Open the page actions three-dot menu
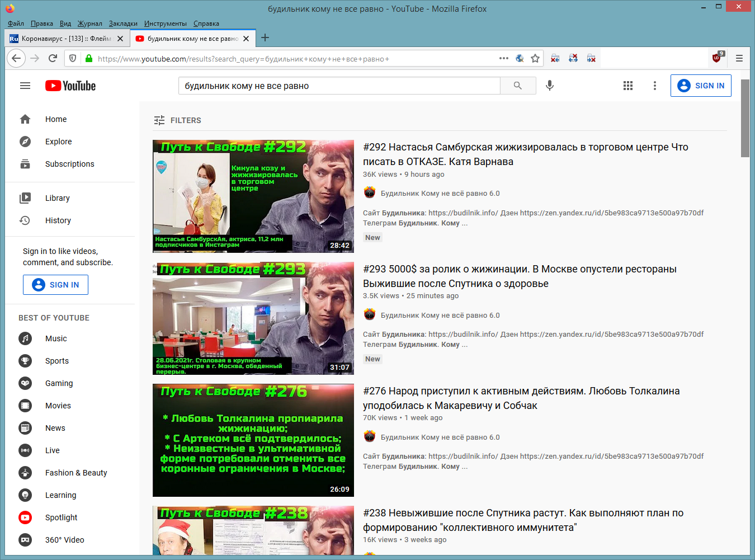Image resolution: width=755 pixels, height=560 pixels. [x=503, y=58]
